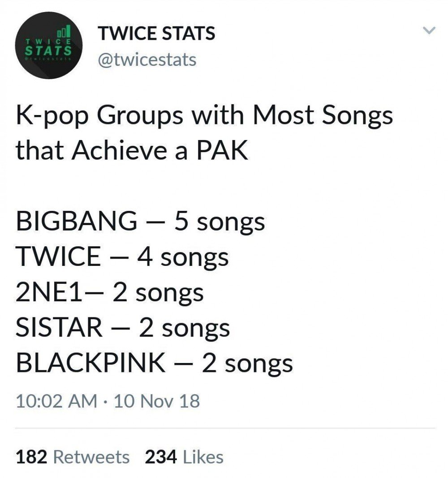View the 234 Likes list
The height and width of the screenshot is (478, 448).
184,457
